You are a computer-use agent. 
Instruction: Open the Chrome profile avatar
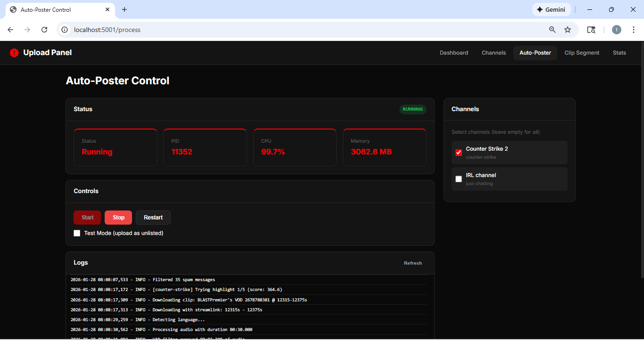[x=617, y=30]
